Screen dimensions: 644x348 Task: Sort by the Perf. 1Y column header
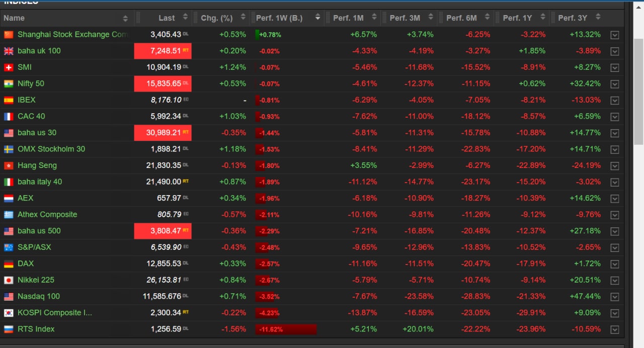[x=522, y=18]
